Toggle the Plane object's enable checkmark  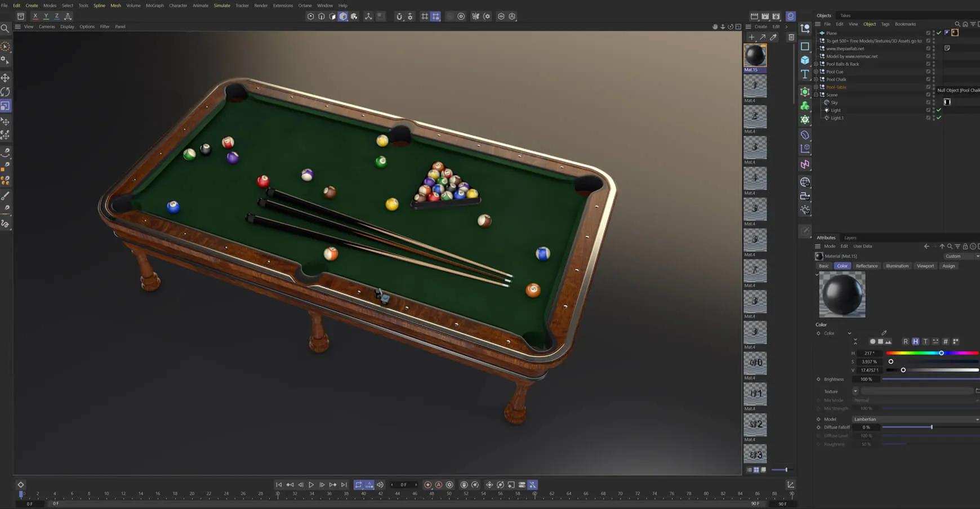(x=939, y=33)
